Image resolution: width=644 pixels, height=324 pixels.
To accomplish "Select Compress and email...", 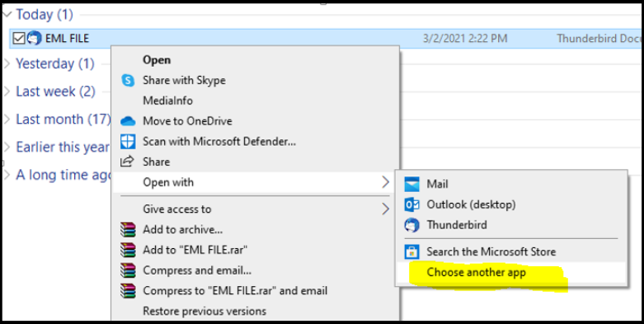I will (x=197, y=270).
